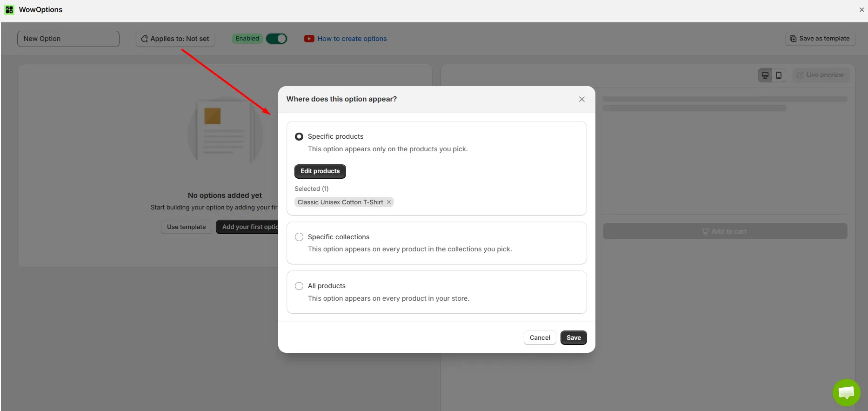Viewport: 868px width, 411px height.
Task: Click the Classic Unisex Cotton T-Shirt label
Action: [x=340, y=202]
